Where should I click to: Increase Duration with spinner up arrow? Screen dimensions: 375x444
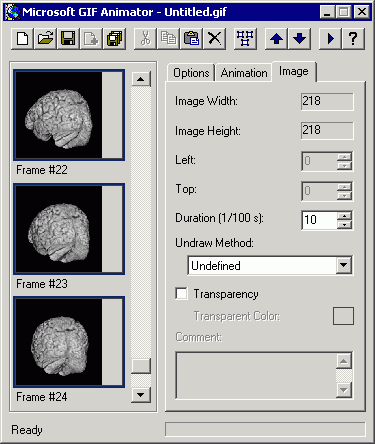[344, 216]
